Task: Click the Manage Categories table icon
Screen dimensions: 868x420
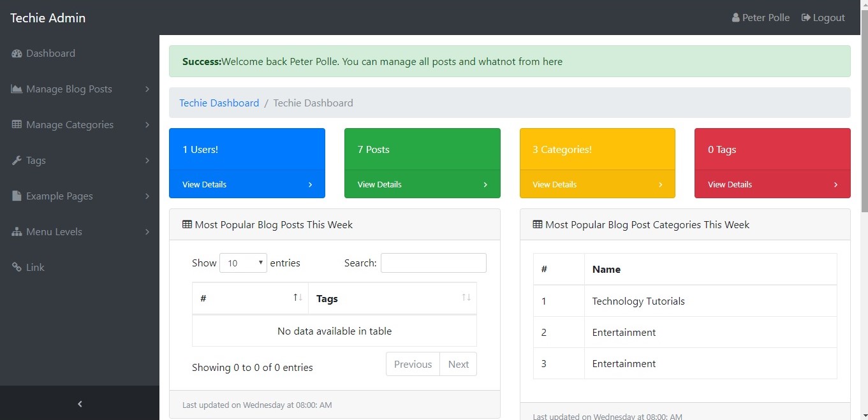Action: tap(17, 125)
